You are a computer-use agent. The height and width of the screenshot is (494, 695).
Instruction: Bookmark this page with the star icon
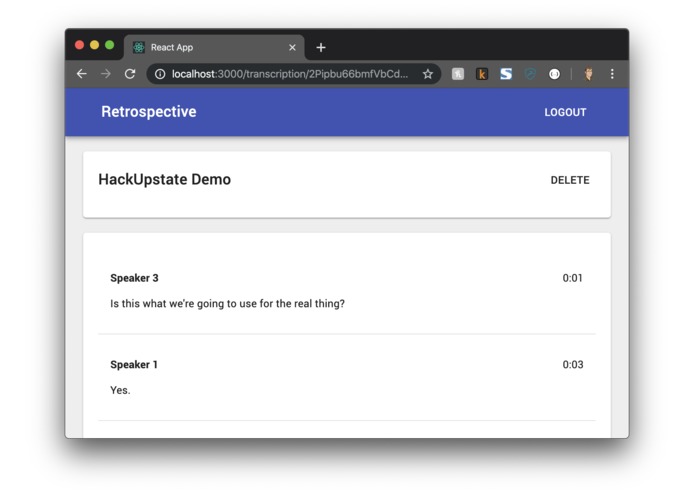pos(427,74)
